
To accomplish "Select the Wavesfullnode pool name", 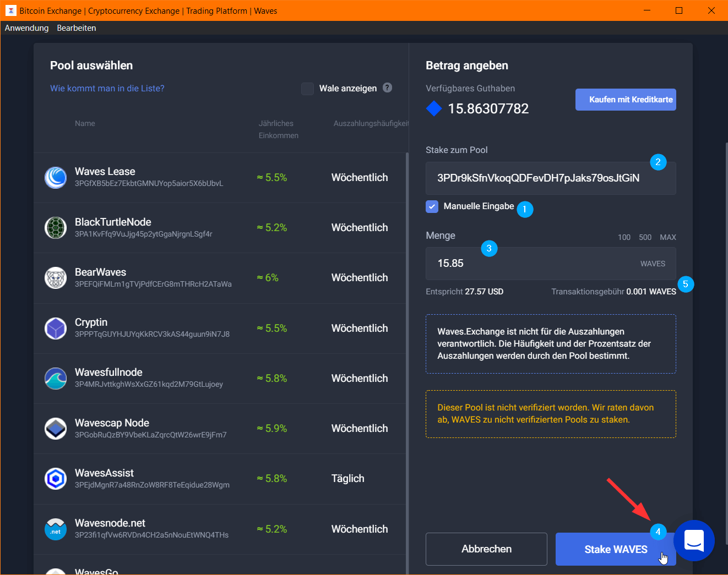I will tap(108, 373).
